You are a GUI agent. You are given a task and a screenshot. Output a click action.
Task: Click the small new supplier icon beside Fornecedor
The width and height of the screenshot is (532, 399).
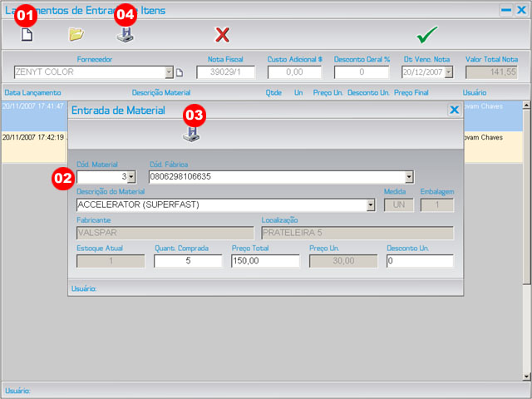pyautogui.click(x=179, y=73)
